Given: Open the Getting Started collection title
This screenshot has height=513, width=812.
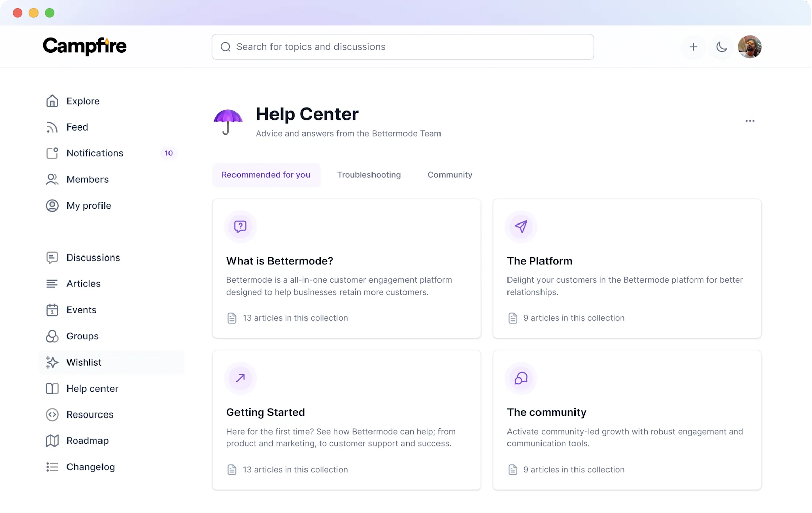Looking at the screenshot, I should [265, 412].
